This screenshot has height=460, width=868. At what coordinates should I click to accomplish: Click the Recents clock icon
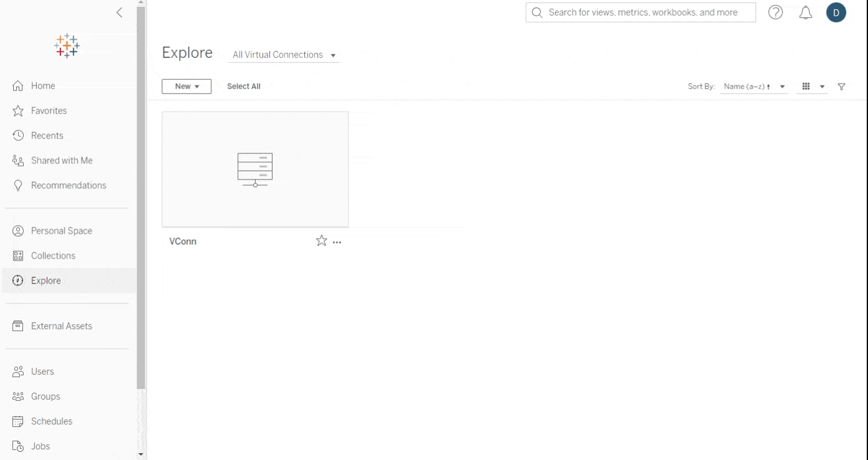pyautogui.click(x=18, y=136)
